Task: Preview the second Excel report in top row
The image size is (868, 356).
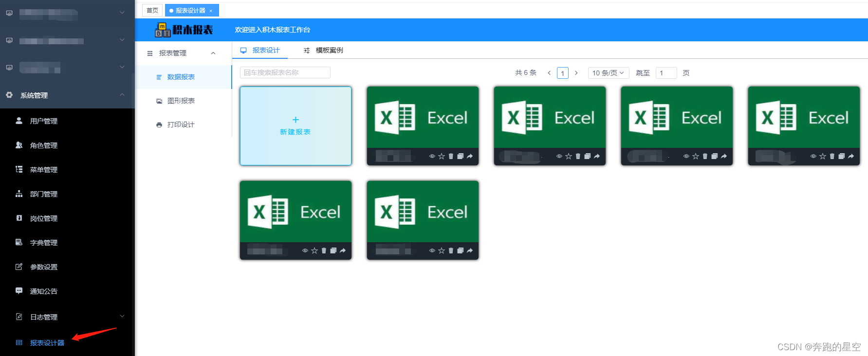Action: pos(559,156)
